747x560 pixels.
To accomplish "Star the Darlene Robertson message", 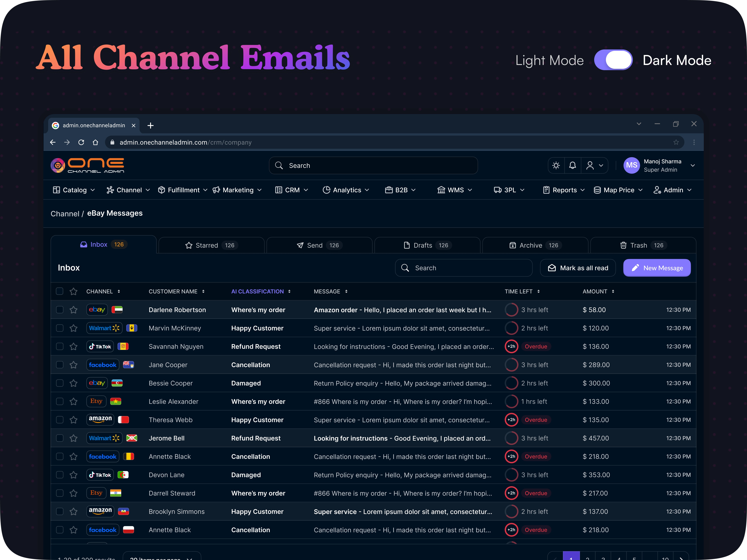I will pyautogui.click(x=74, y=310).
